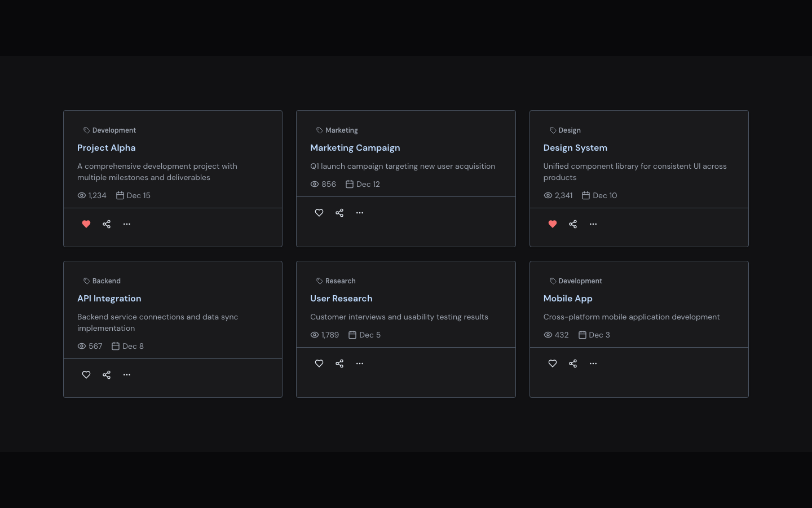812x508 pixels.
Task: Click the calendar icon showing Dec 5
Action: (x=352, y=334)
